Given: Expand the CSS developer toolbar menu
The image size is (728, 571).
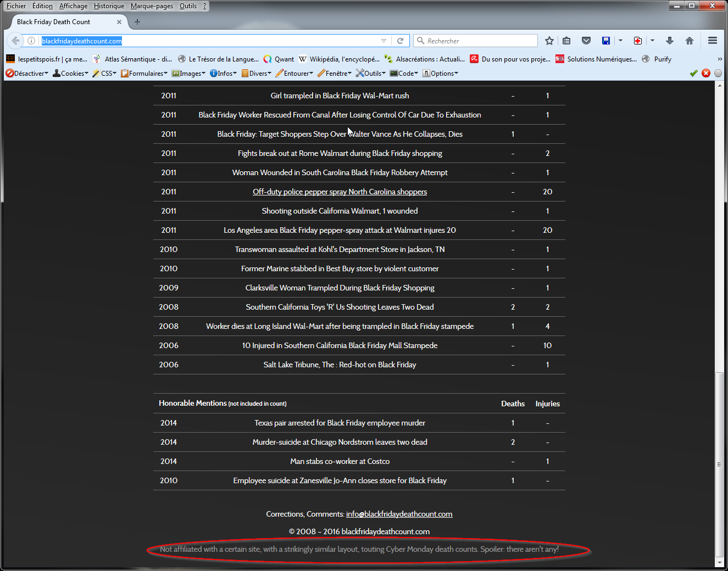Looking at the screenshot, I should (104, 73).
